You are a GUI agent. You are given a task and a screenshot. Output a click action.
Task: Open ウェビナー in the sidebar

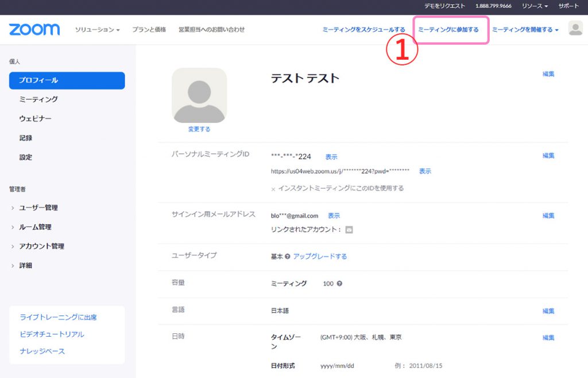[35, 119]
